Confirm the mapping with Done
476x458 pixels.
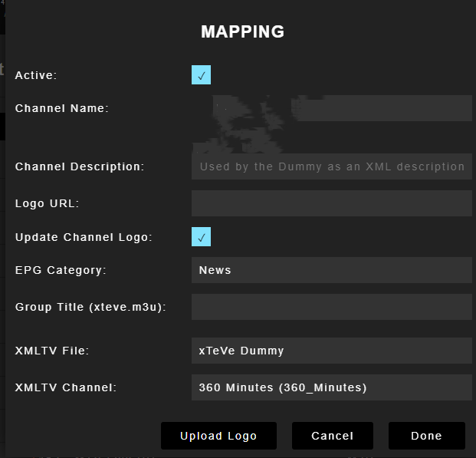(426, 436)
